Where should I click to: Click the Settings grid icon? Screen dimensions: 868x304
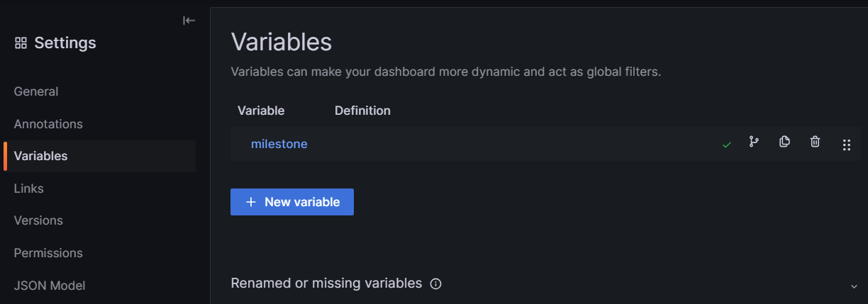click(21, 43)
